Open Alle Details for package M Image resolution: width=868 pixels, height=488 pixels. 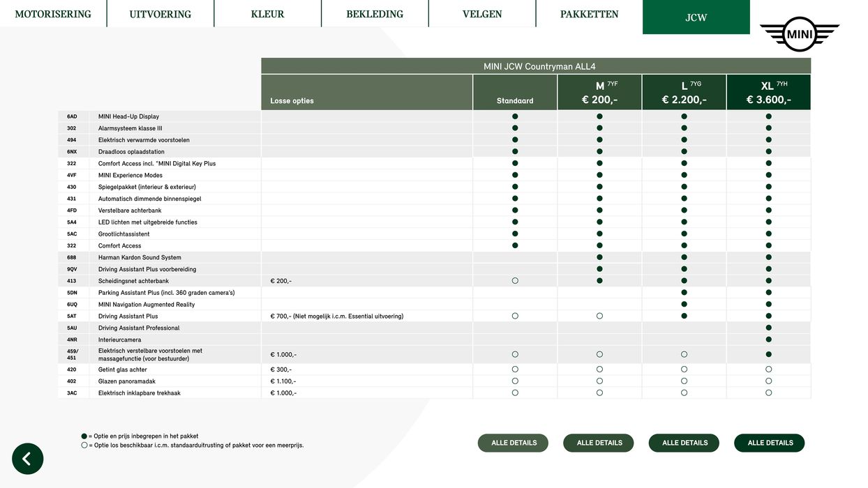[599, 443]
